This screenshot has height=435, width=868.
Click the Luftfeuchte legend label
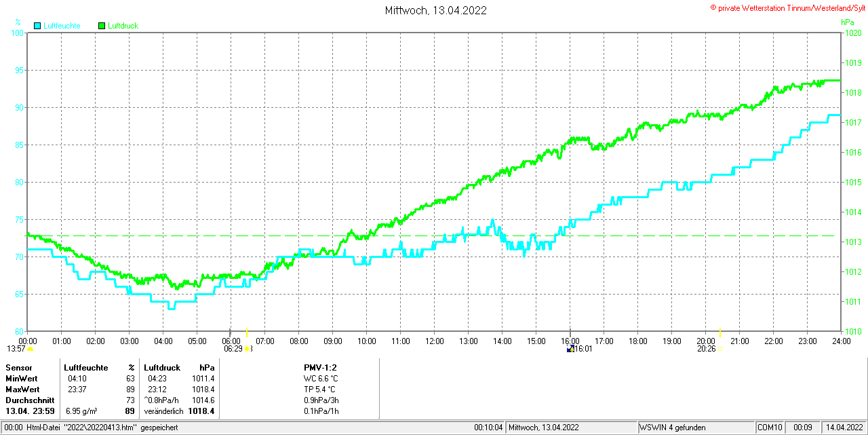tap(62, 26)
